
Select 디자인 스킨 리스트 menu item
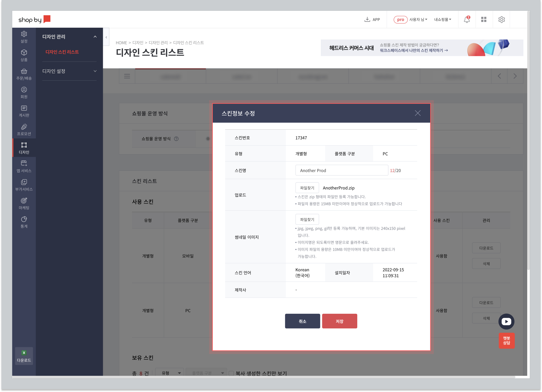[x=62, y=52]
